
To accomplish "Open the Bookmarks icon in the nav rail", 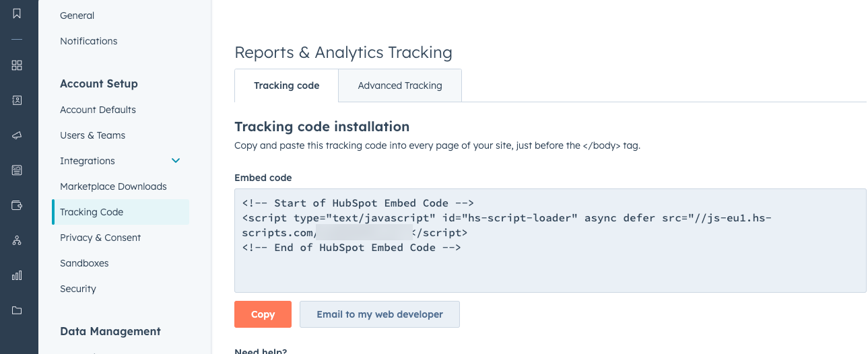I will point(17,13).
